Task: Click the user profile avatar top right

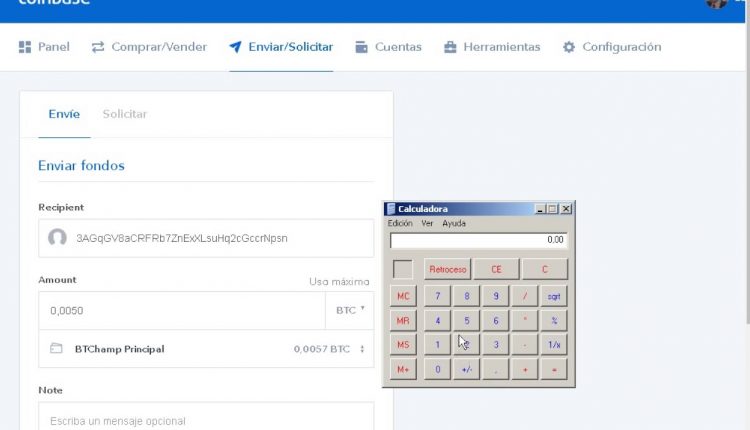Action: (x=717, y=3)
